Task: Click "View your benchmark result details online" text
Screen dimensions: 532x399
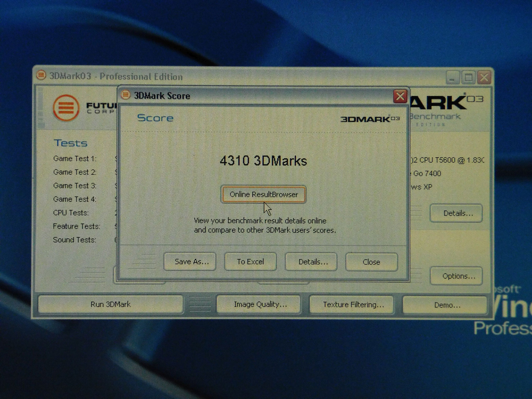Action: click(260, 221)
